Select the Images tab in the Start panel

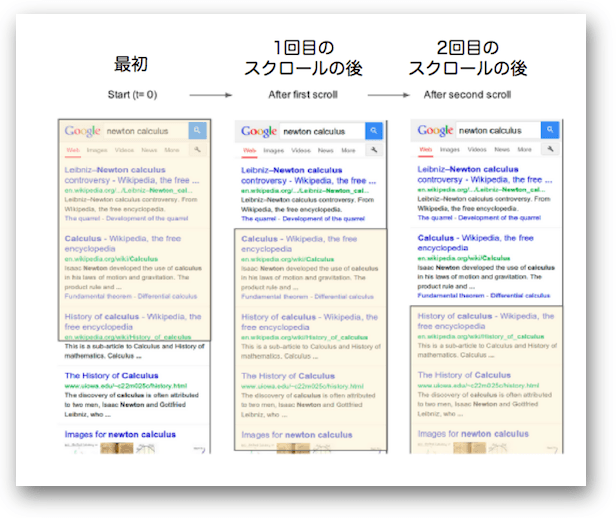97,150
